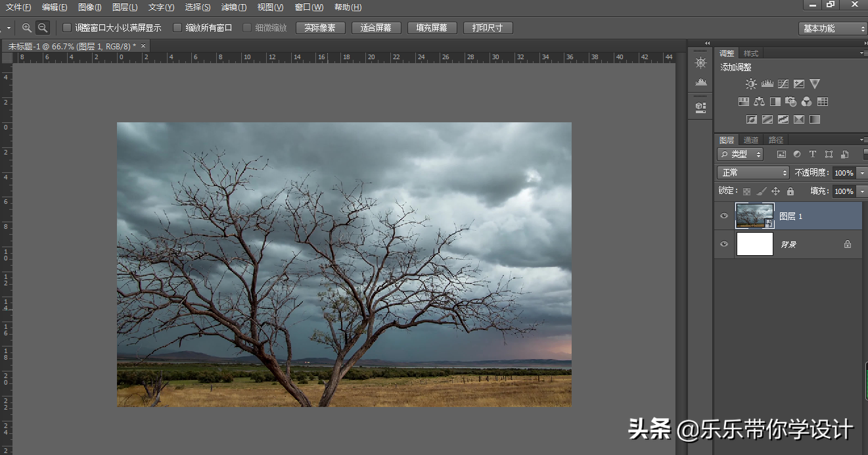Filter layers by adjustment layer icon
This screenshot has width=868, height=455.
click(x=797, y=155)
